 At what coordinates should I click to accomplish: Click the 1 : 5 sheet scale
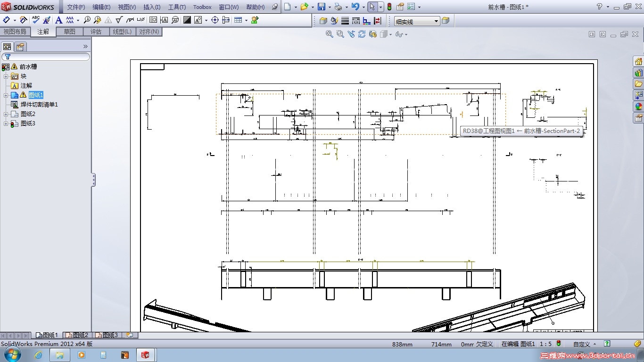(546, 345)
